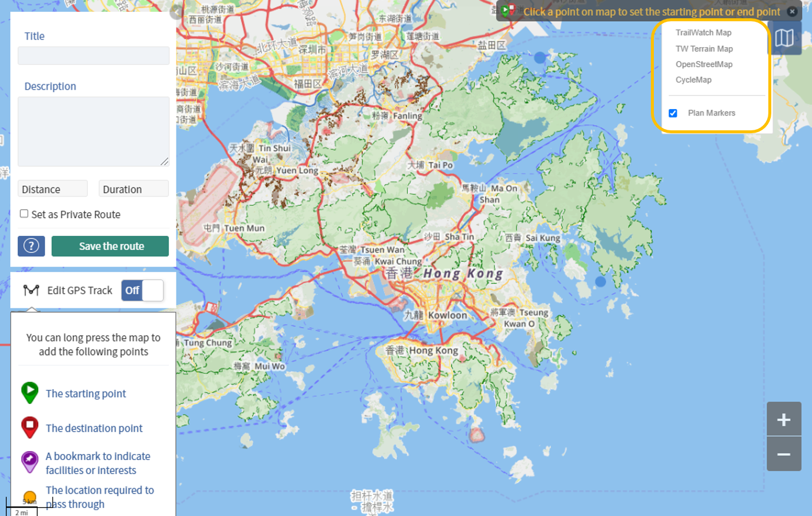This screenshot has height=516, width=812.
Task: Click the map layers icon
Action: click(784, 38)
